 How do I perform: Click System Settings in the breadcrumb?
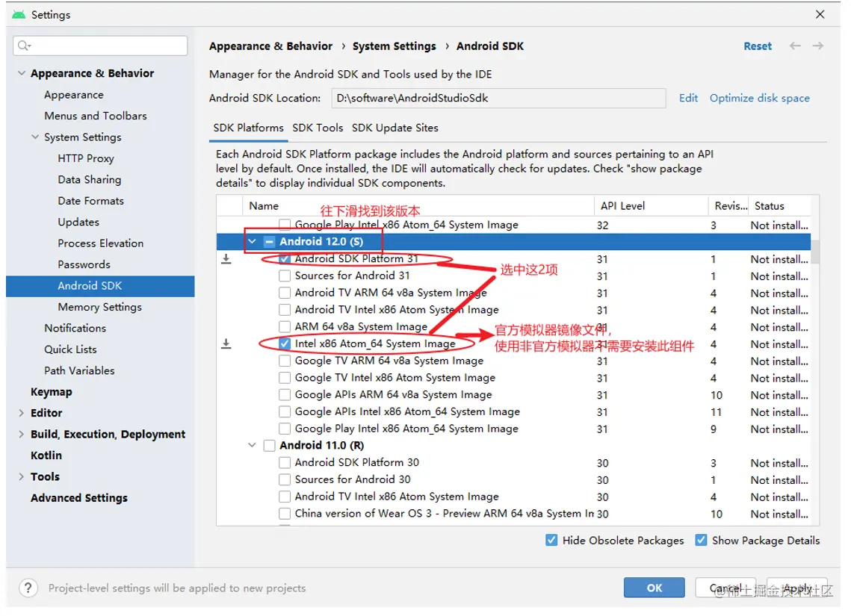tap(394, 46)
